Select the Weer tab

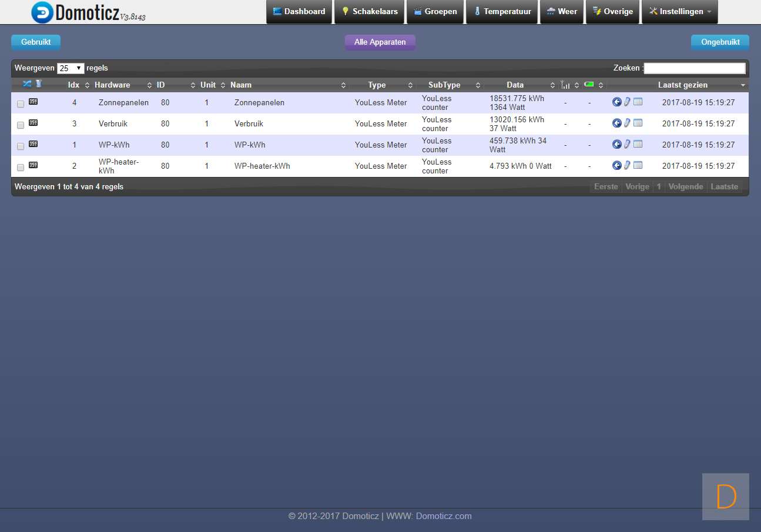coord(562,12)
